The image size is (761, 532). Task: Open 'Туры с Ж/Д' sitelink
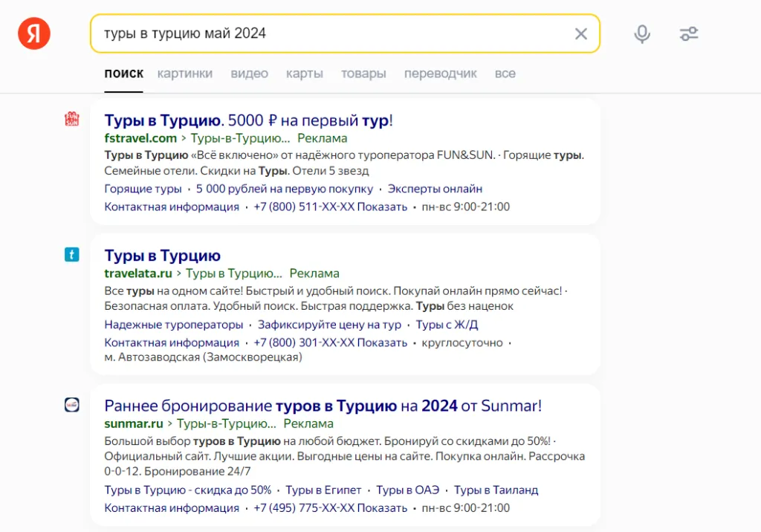447,325
